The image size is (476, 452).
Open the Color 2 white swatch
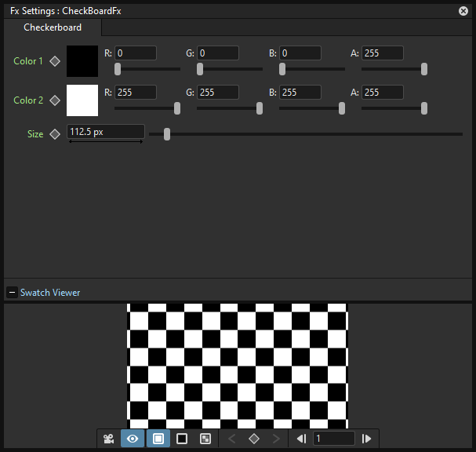[82, 100]
